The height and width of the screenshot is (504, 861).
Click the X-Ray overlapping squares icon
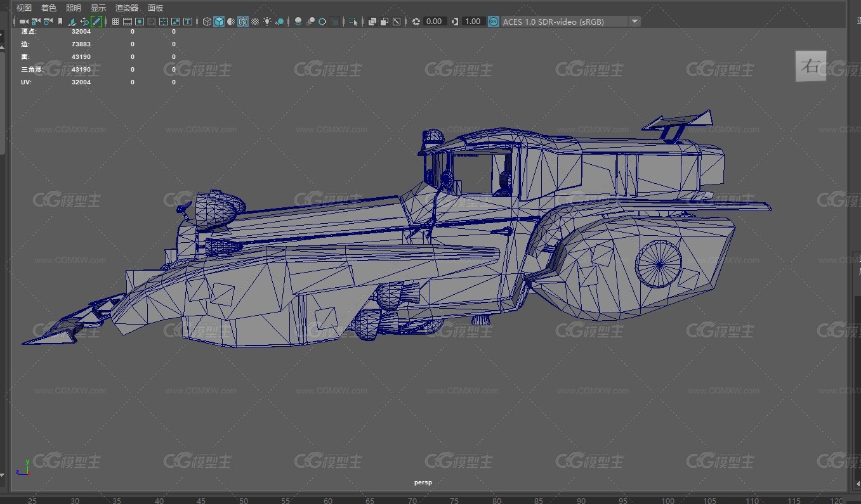pos(372,22)
